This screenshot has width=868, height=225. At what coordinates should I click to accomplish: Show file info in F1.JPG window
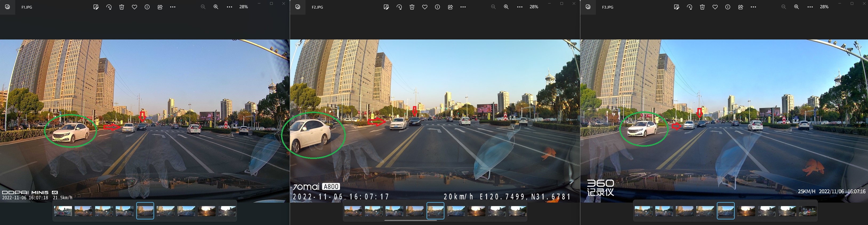[147, 7]
